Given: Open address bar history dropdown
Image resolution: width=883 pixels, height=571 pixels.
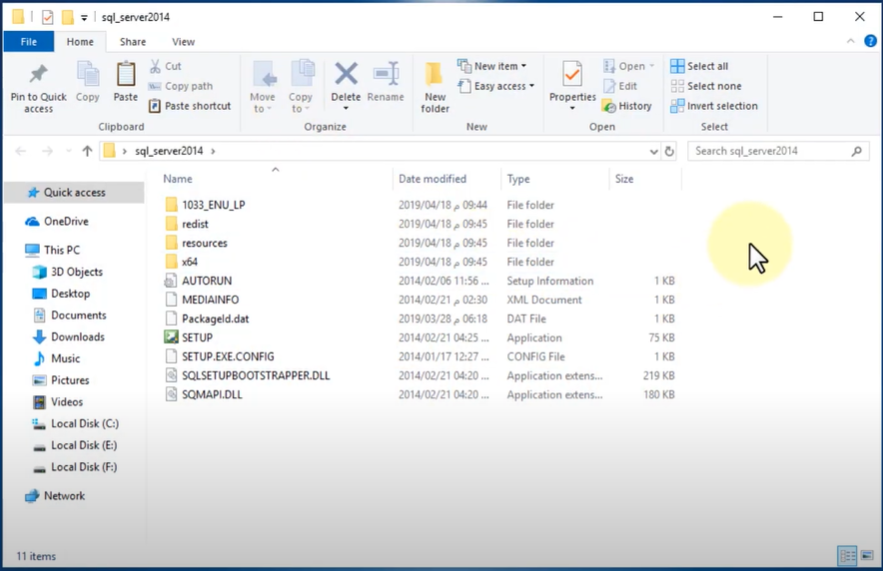Looking at the screenshot, I should (653, 151).
